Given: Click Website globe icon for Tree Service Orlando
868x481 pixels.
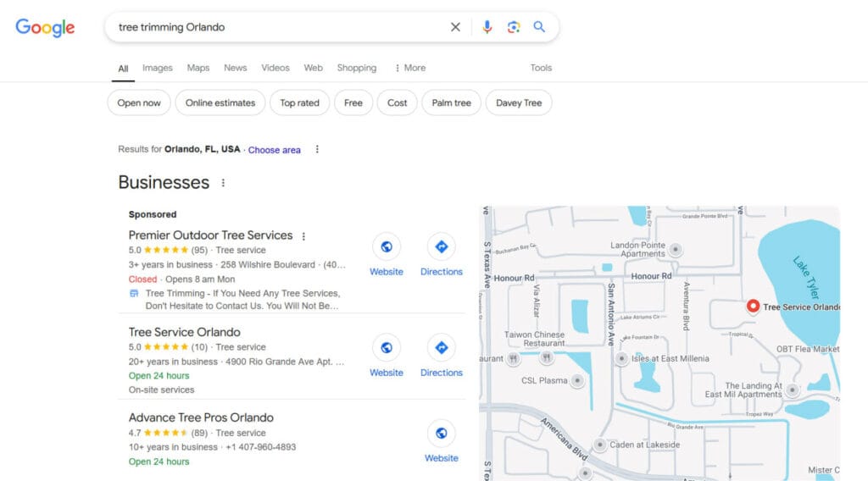Looking at the screenshot, I should (x=387, y=348).
